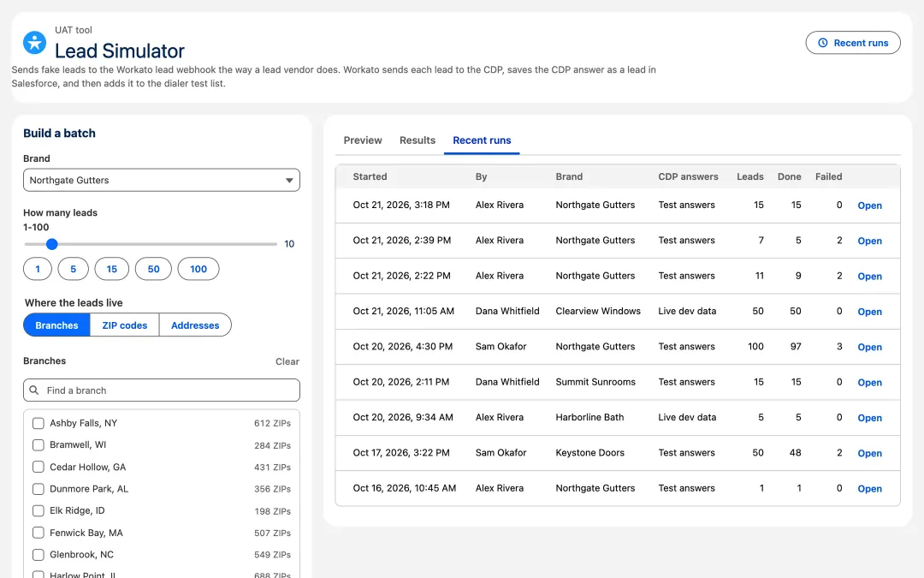The image size is (924, 578).
Task: Click the magnifier icon in branch search
Action: pyautogui.click(x=34, y=390)
